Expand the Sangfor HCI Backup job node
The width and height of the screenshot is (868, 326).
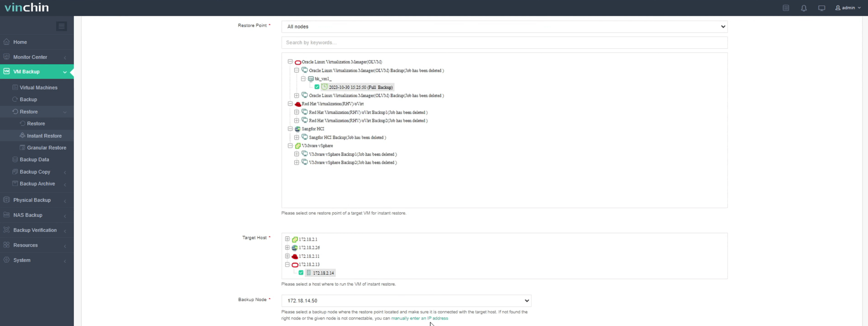(x=296, y=137)
